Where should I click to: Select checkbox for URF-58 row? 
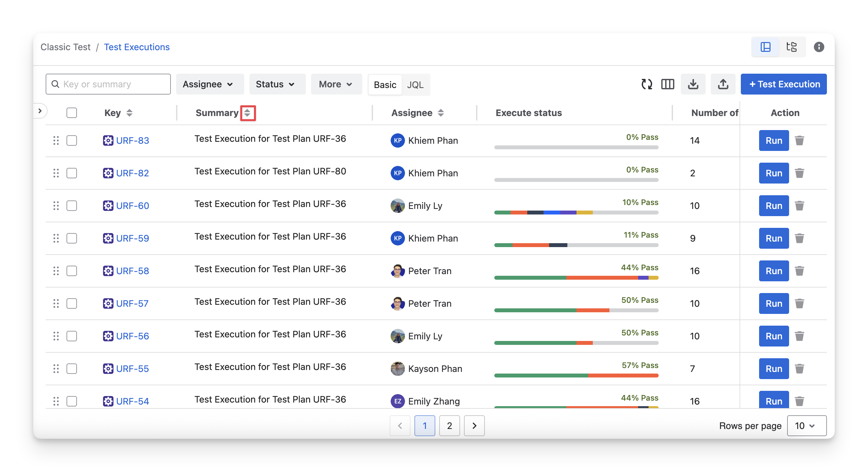click(x=71, y=271)
